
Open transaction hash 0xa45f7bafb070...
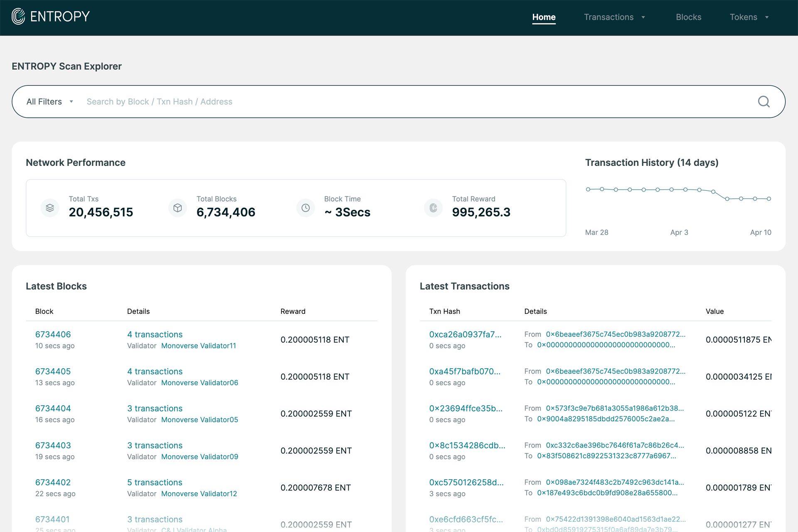pyautogui.click(x=465, y=371)
